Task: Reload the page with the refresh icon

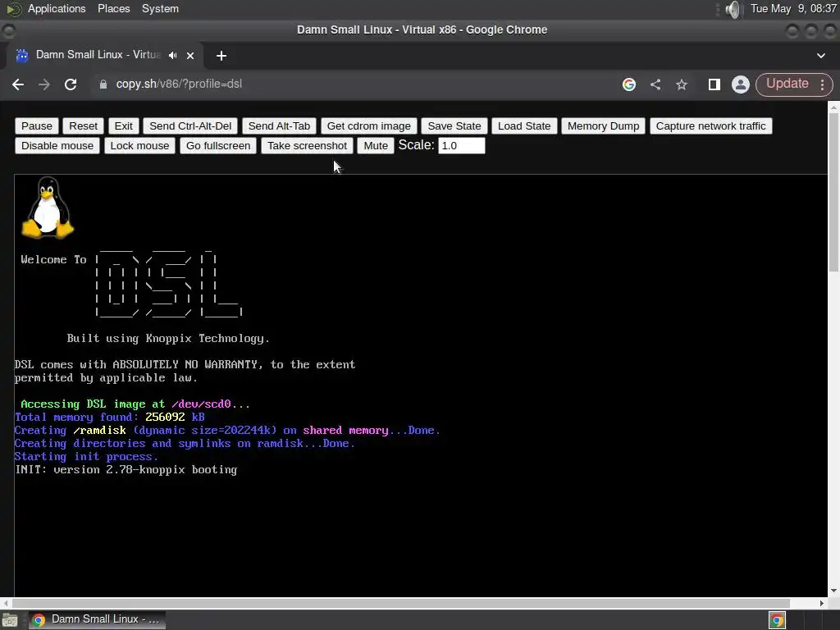Action: click(x=71, y=84)
